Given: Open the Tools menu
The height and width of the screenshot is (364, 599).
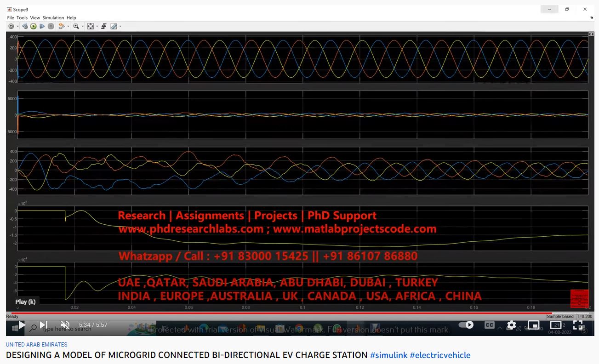Looking at the screenshot, I should pyautogui.click(x=22, y=18).
